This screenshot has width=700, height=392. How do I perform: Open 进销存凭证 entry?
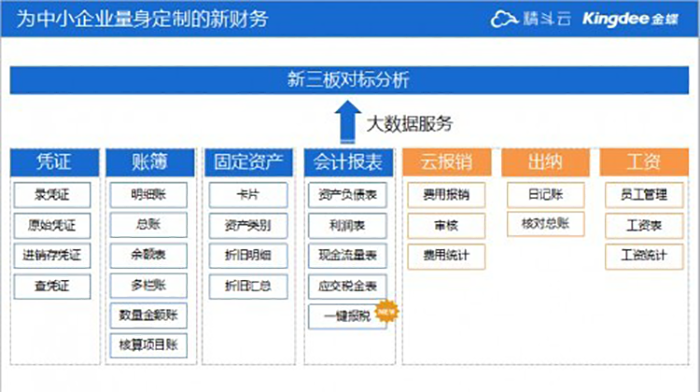[x=52, y=255]
